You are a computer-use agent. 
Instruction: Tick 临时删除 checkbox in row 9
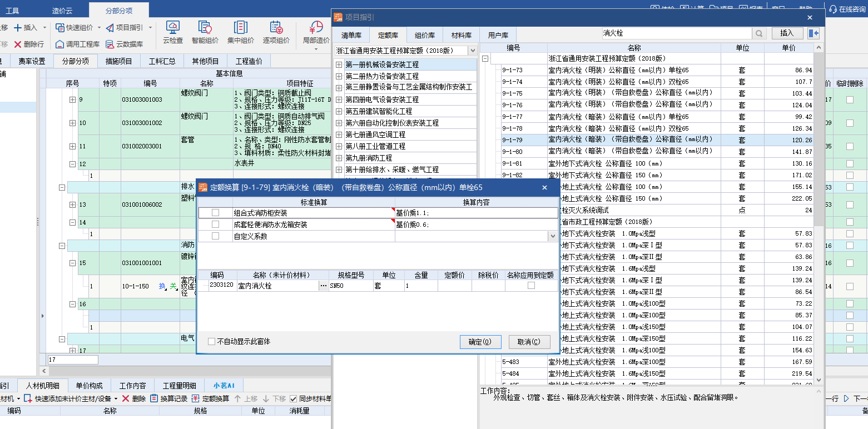click(850, 100)
